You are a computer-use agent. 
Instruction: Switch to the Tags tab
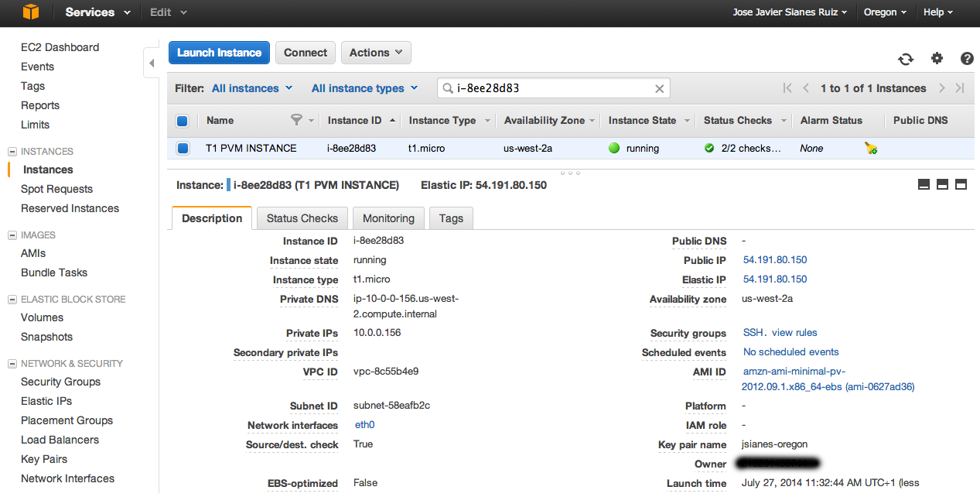pos(451,218)
